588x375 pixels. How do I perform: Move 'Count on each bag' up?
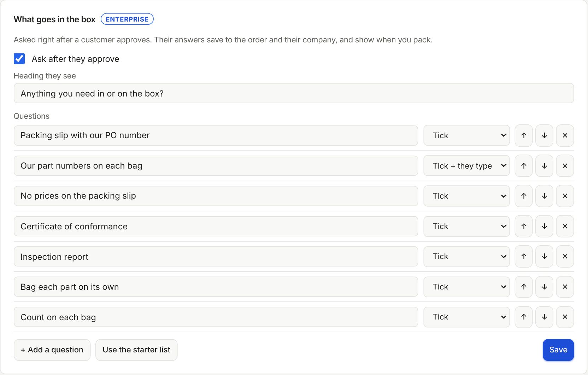[x=524, y=317]
